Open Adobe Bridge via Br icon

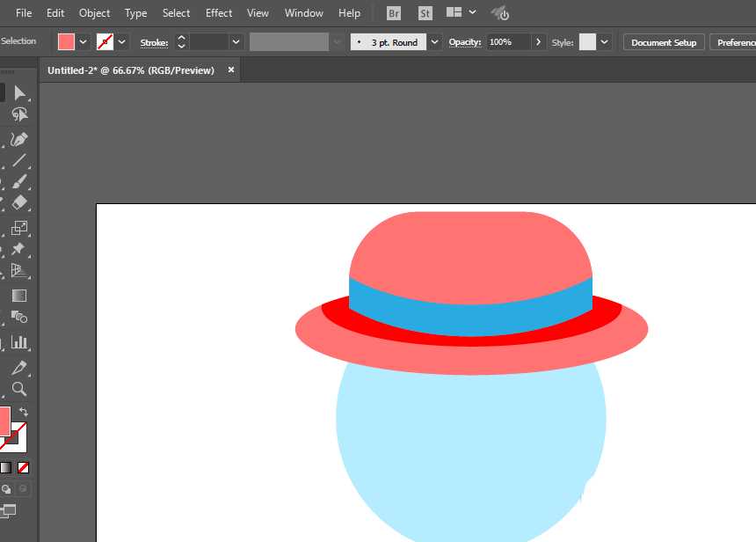[395, 13]
